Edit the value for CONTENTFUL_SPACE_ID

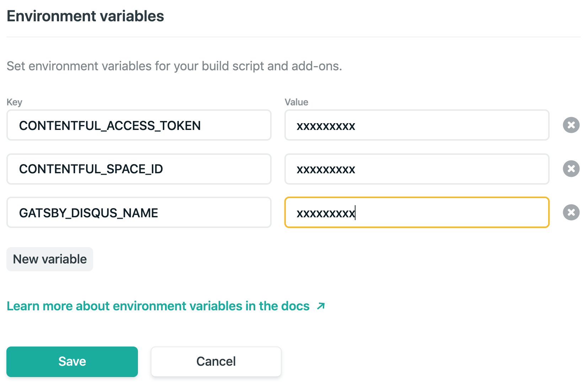pyautogui.click(x=417, y=169)
